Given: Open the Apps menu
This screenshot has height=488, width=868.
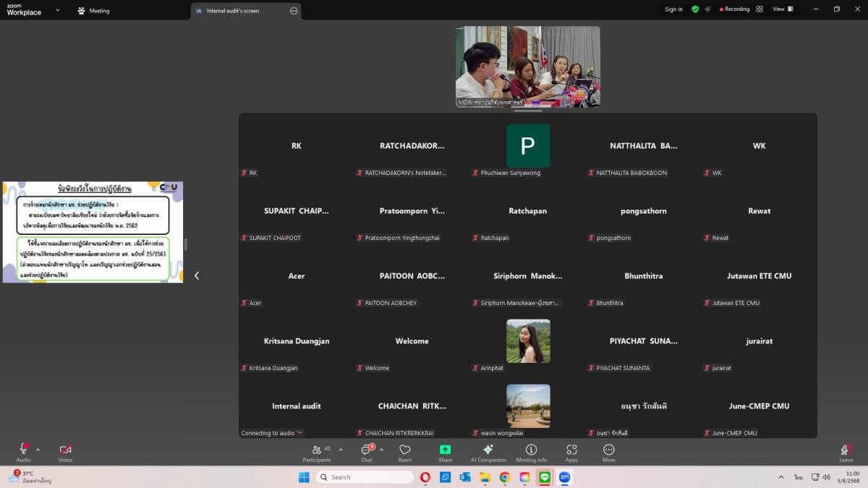Looking at the screenshot, I should (x=571, y=450).
